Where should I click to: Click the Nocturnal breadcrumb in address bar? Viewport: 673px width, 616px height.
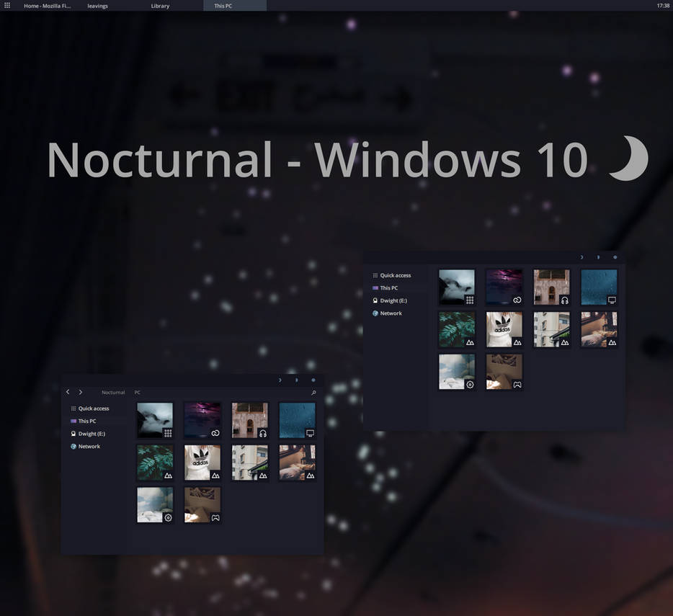[113, 393]
